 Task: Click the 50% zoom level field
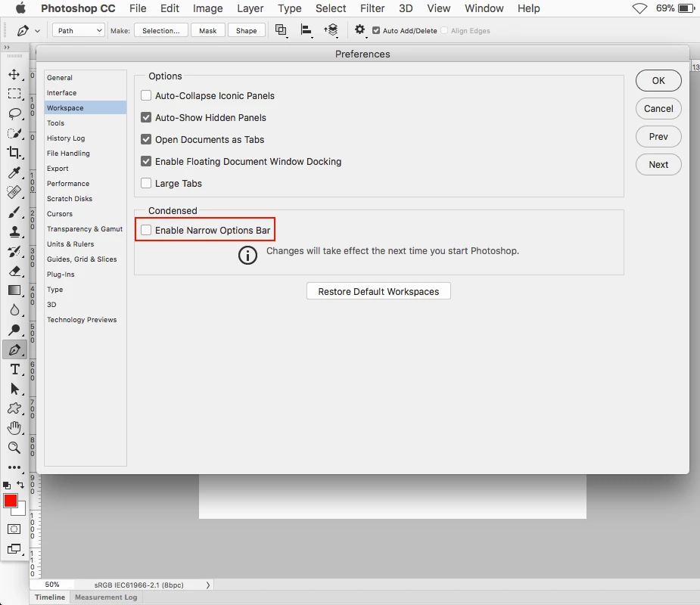tap(51, 585)
